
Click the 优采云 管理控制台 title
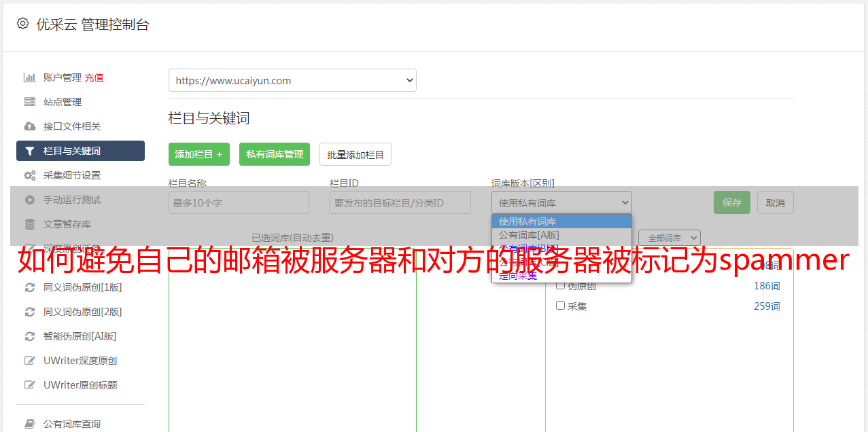(x=92, y=24)
